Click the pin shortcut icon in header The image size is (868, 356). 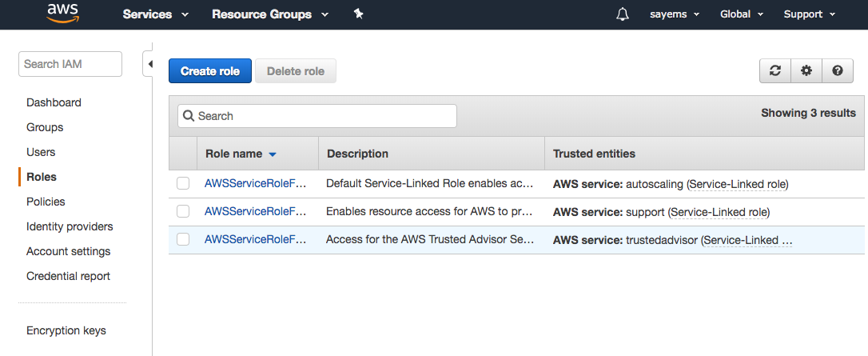coord(358,14)
